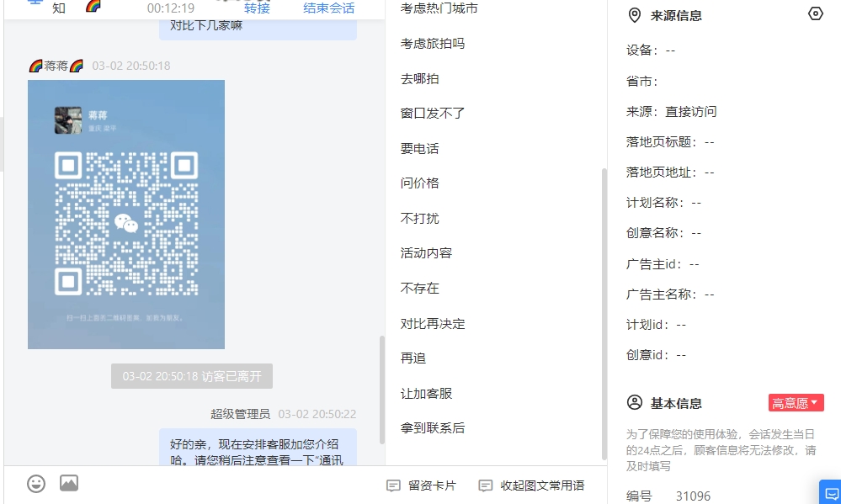
Task: Select quick phrase 去哪拍
Action: [420, 79]
